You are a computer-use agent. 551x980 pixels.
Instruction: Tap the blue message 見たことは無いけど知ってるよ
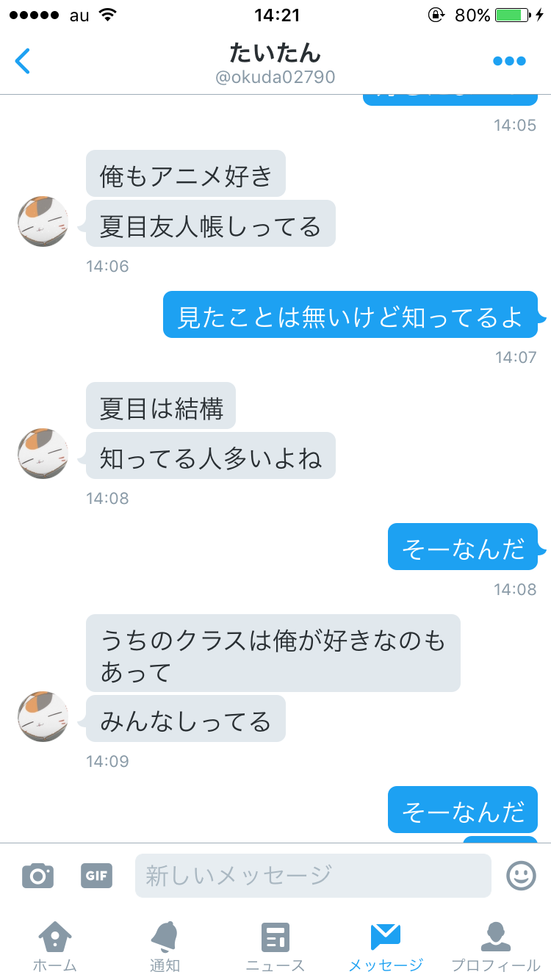click(350, 314)
